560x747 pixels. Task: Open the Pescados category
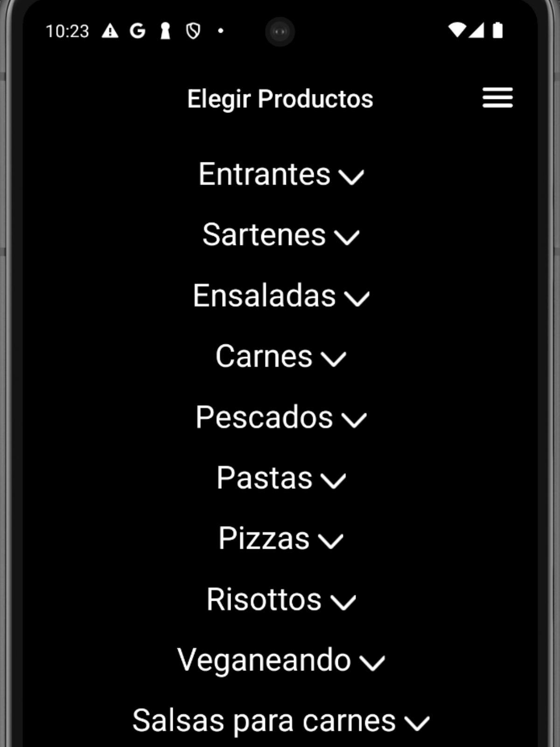264,417
